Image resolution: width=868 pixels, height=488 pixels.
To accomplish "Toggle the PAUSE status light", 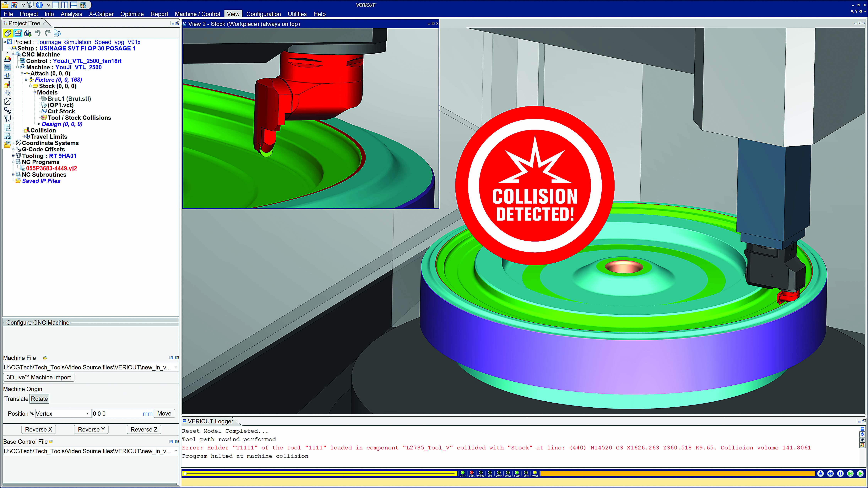I will coord(535,473).
